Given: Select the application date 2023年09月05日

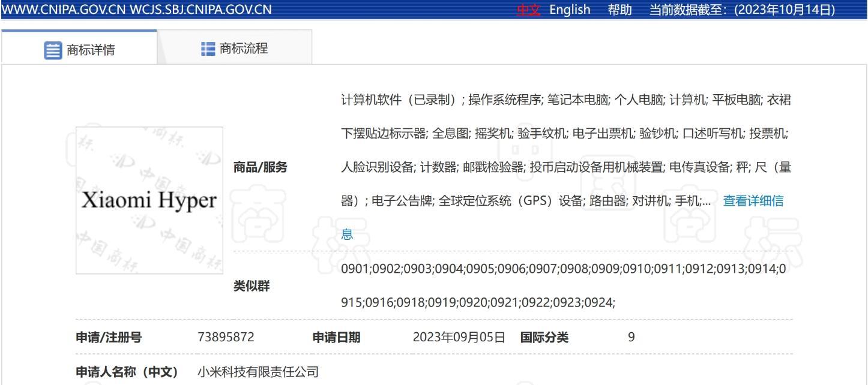Looking at the screenshot, I should 459,338.
